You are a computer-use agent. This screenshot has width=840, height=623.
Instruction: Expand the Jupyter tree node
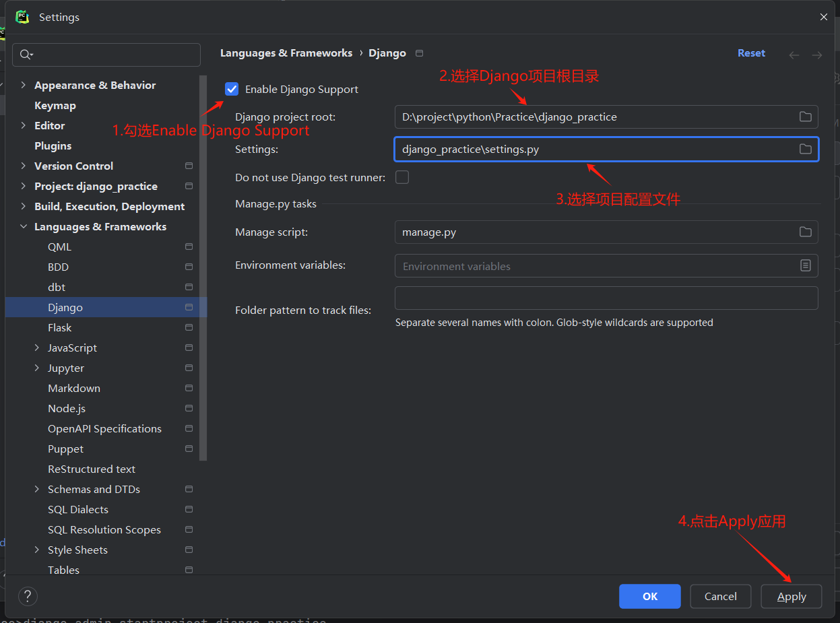pos(37,368)
